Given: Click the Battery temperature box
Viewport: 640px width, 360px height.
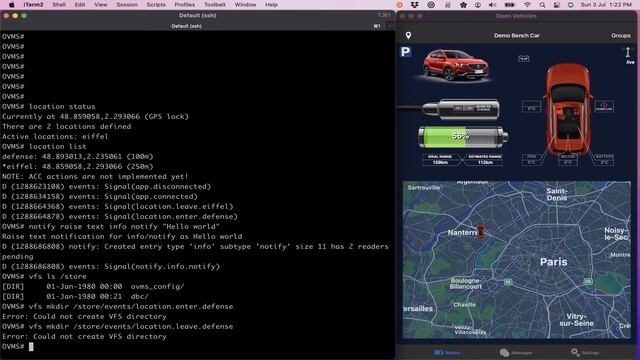Looking at the screenshot, I should point(604,160).
